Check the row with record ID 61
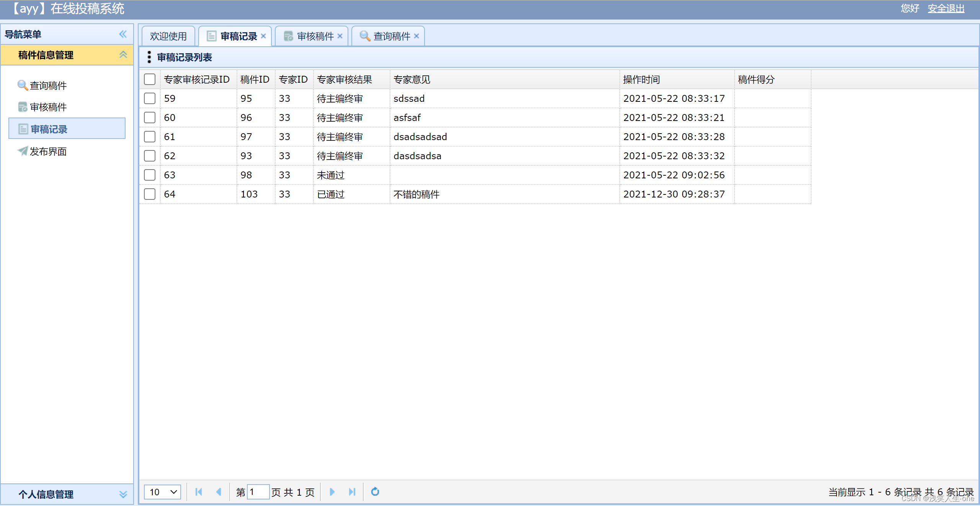Screen dimensions: 980x506 pos(150,137)
